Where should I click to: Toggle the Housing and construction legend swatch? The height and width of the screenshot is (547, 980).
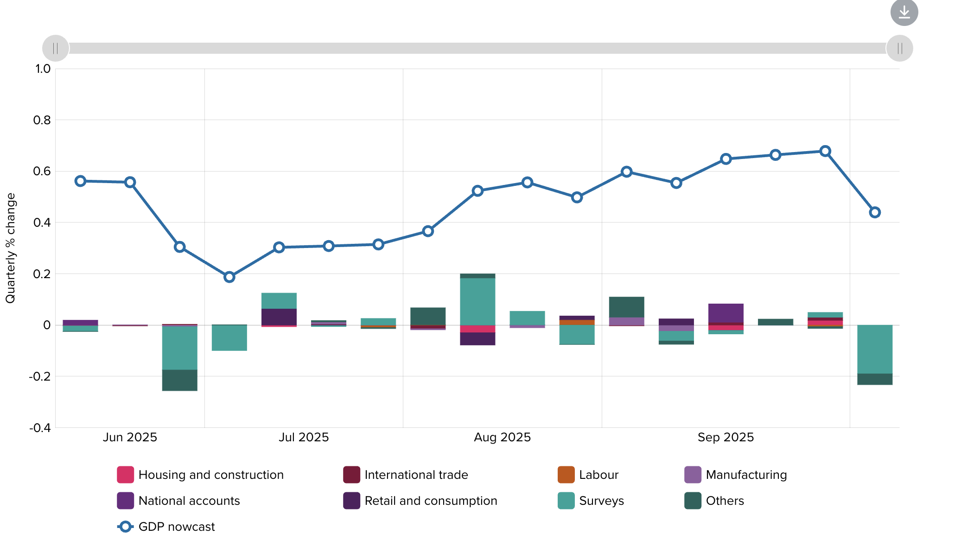(x=125, y=475)
